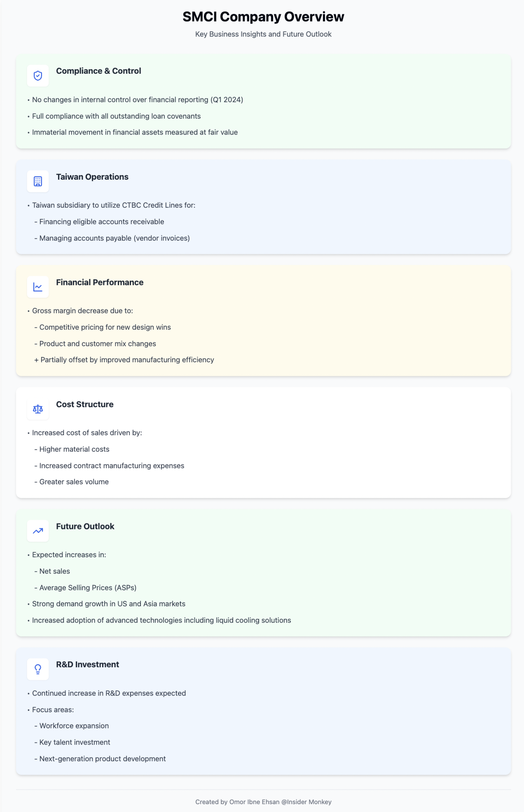This screenshot has height=812, width=524.
Task: Click the Cost Structure heading
Action: (x=85, y=404)
